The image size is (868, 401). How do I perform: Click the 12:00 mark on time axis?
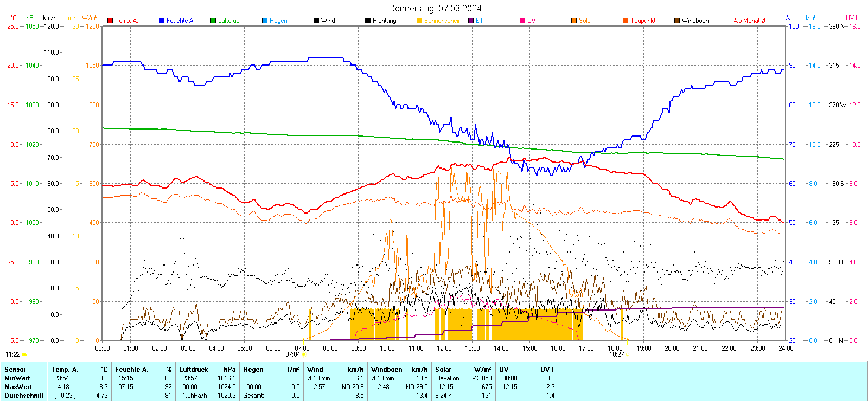444,348
